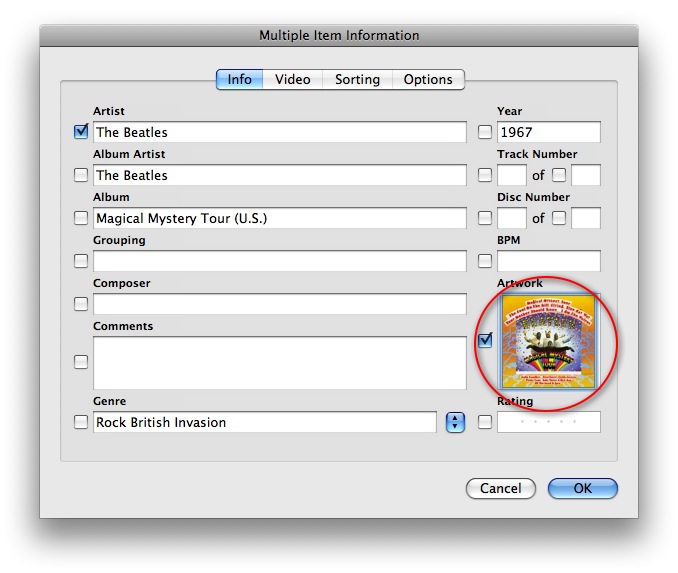Viewport: 678px width, 573px height.
Task: Click the BPM field
Action: click(549, 261)
